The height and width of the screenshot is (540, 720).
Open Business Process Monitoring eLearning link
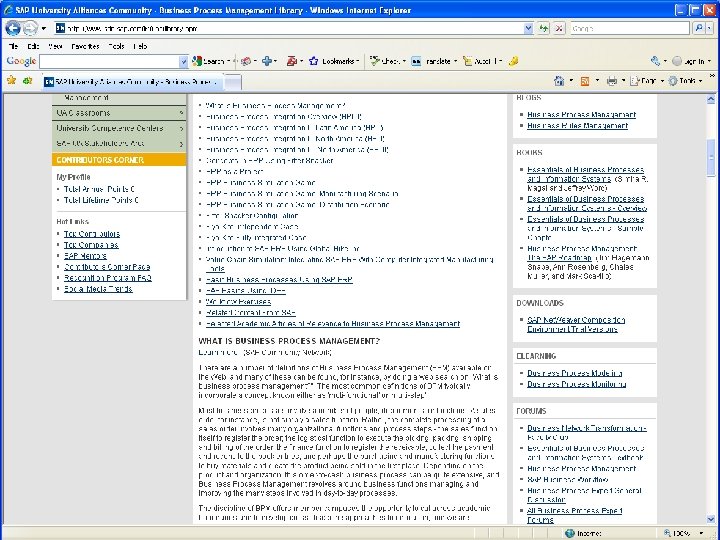(577, 384)
